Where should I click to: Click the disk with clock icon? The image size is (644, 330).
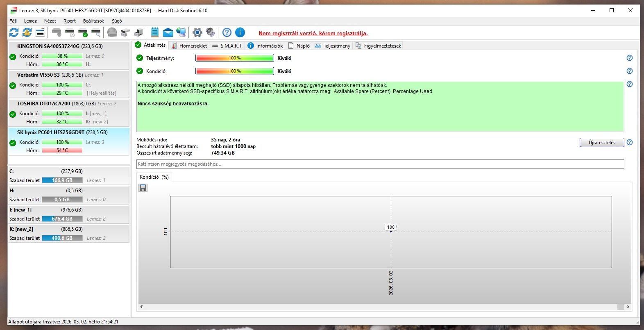tap(70, 32)
